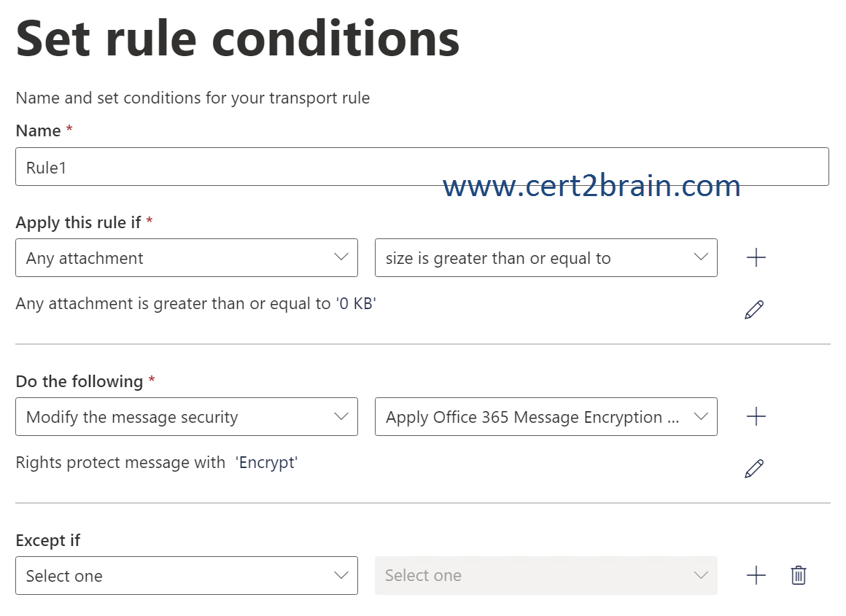
Task: Click the '0 KB' value link
Action: (x=356, y=304)
